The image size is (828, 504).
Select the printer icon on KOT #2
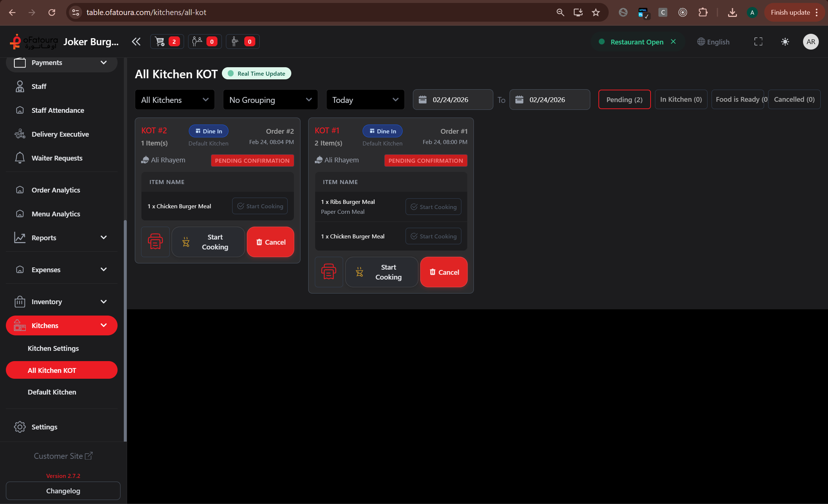[155, 242]
